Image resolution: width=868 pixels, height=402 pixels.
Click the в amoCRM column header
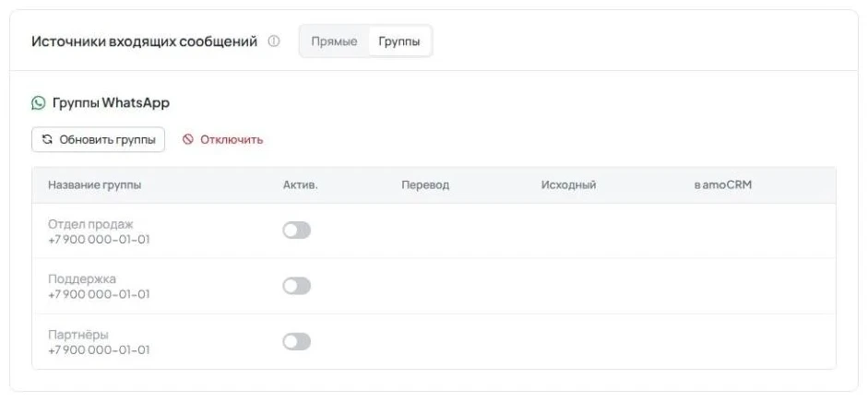[x=723, y=185]
